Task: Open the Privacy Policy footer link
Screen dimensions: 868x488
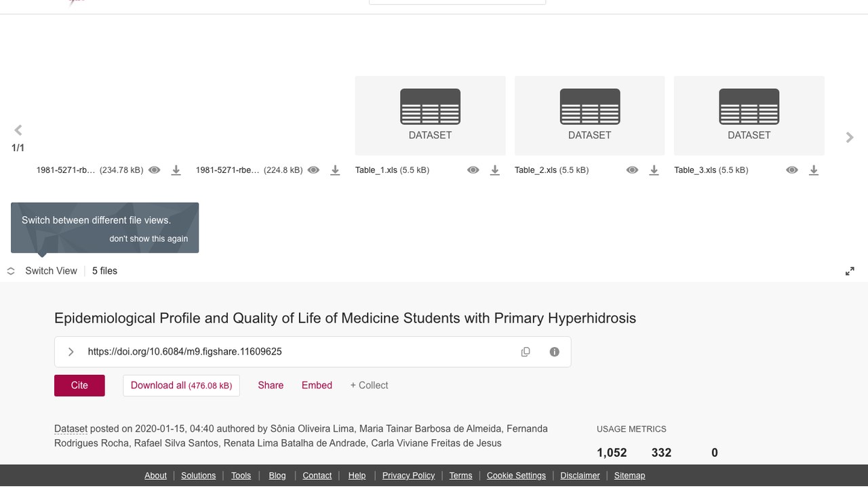Action: [x=408, y=476]
